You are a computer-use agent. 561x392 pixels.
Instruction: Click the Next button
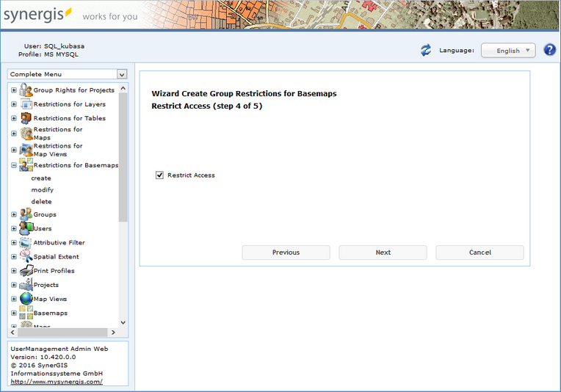(x=383, y=252)
